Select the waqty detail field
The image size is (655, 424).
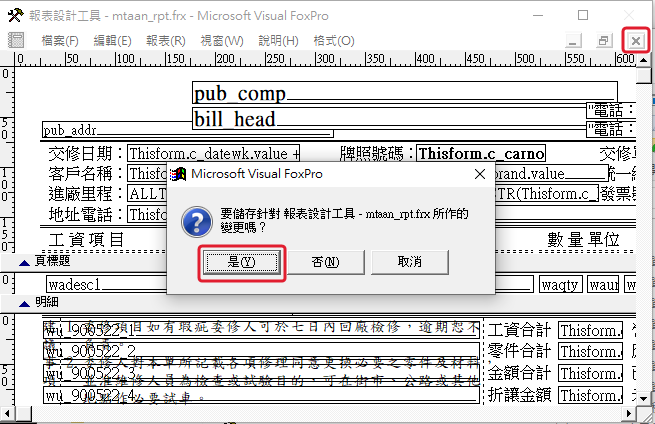pos(560,284)
